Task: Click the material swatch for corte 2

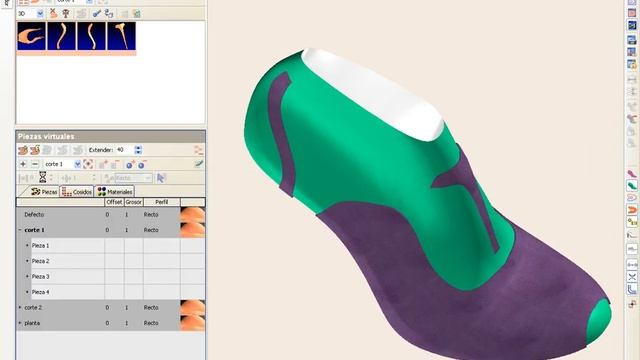Action: tap(193, 307)
